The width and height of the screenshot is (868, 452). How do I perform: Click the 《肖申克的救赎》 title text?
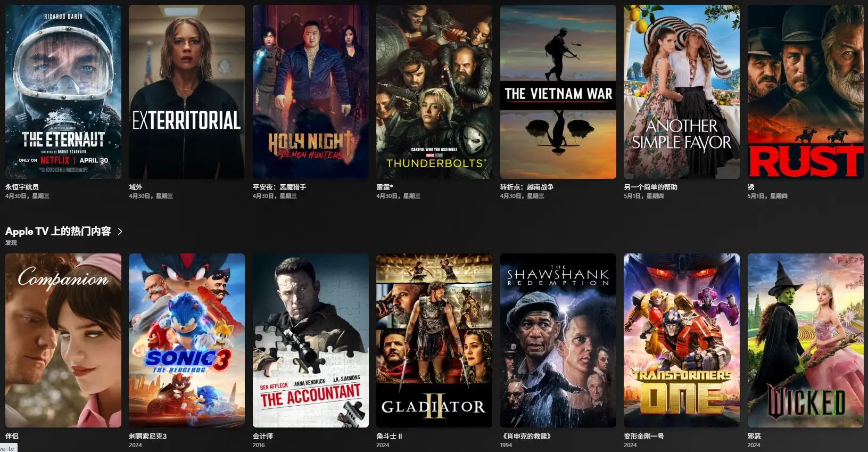click(x=526, y=436)
